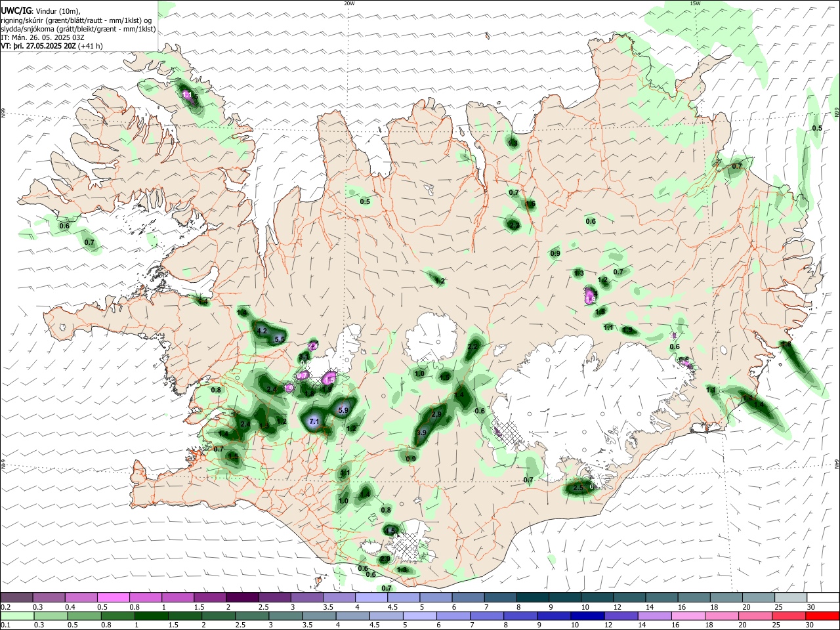Click the 20W longitude label

[349, 3]
